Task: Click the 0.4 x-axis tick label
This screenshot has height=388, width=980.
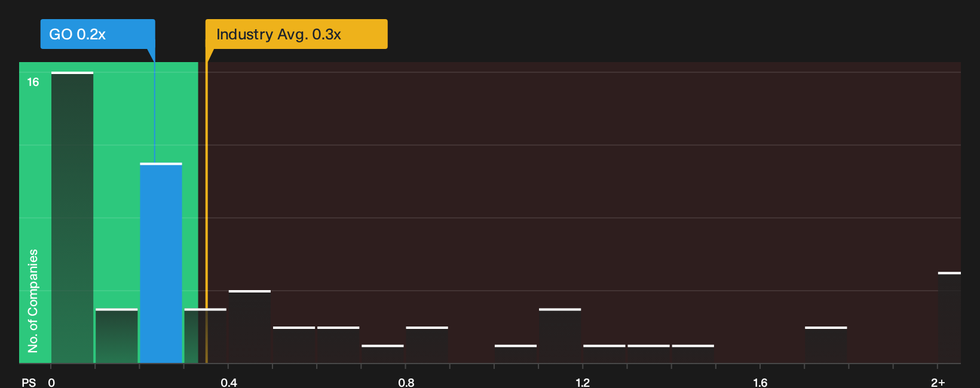Action: pos(229,382)
